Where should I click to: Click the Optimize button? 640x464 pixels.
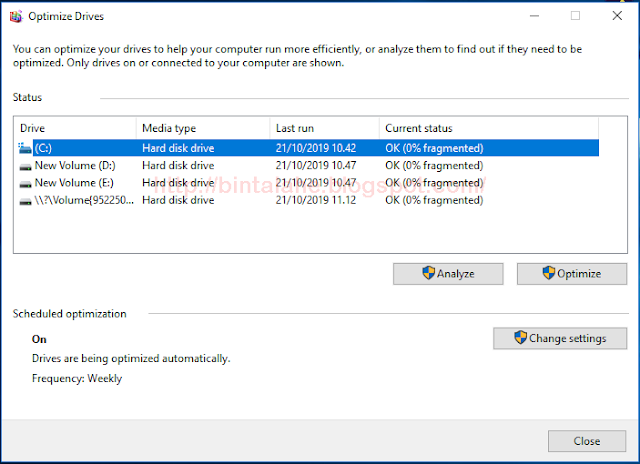click(x=572, y=274)
